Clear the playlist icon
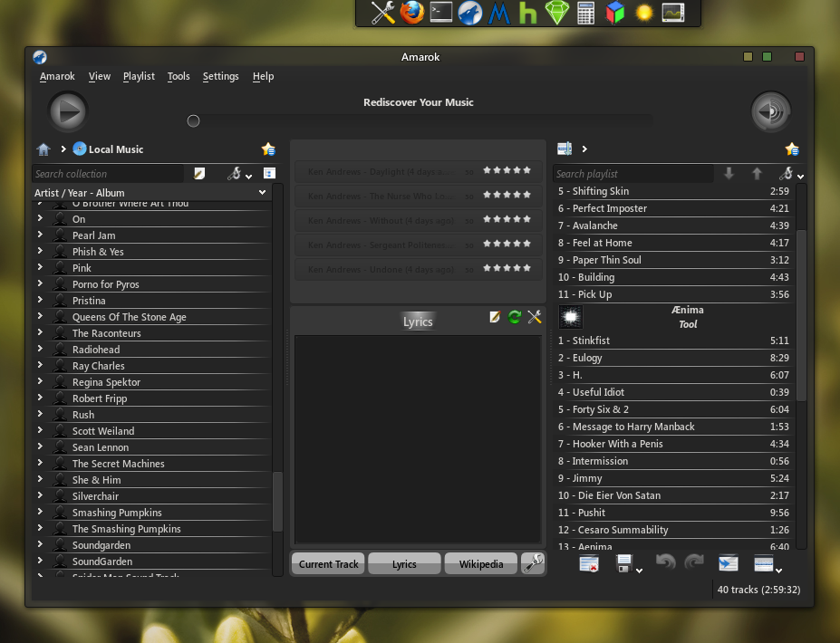The width and height of the screenshot is (840, 643). click(589, 564)
